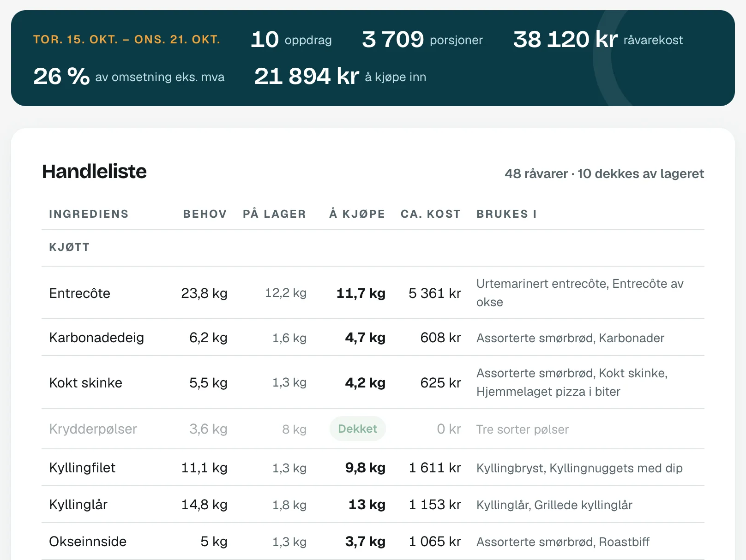Click the Handleliste heading

point(95,172)
